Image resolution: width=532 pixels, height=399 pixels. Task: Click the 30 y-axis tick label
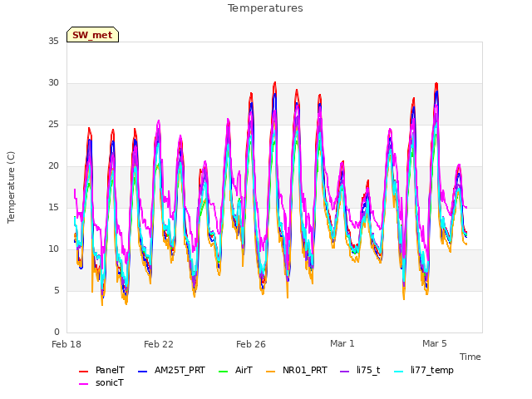[x=53, y=83]
